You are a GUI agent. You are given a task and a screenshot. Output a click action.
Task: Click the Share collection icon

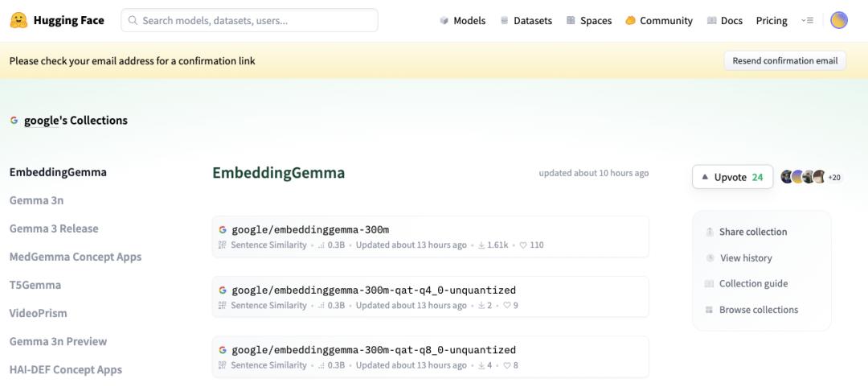[710, 232]
